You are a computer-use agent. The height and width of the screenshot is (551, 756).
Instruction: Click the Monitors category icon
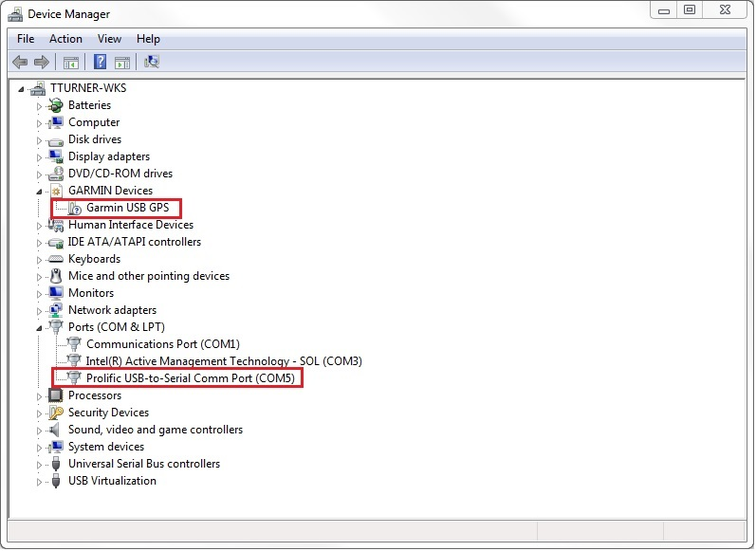[x=56, y=293]
